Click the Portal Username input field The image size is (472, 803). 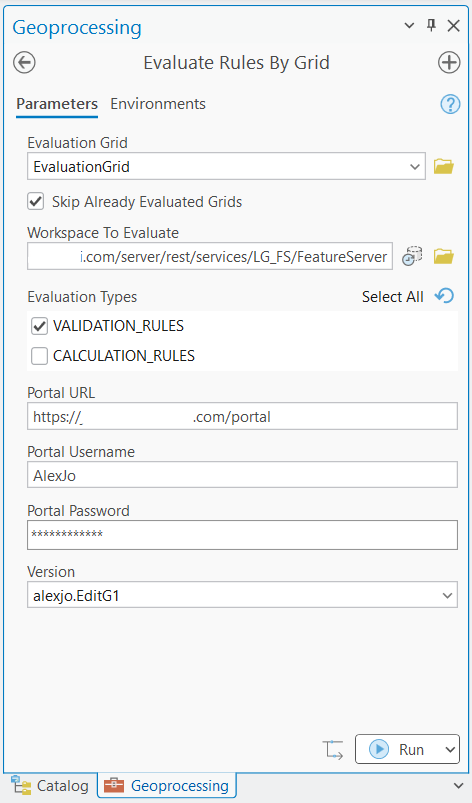pyautogui.click(x=242, y=475)
